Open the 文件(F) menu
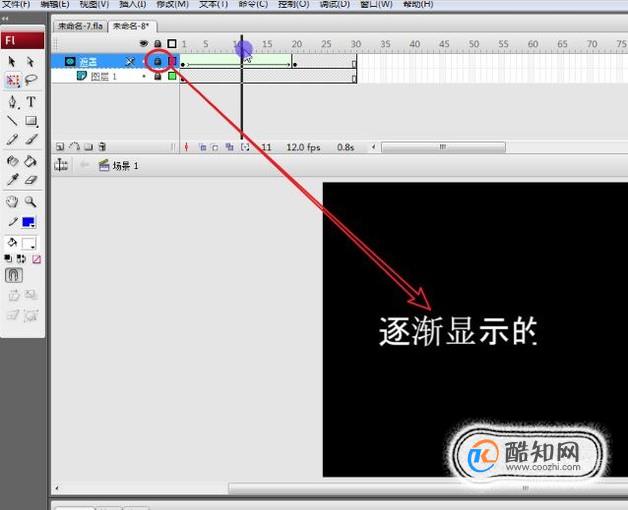This screenshot has height=510, width=628. pos(16,4)
